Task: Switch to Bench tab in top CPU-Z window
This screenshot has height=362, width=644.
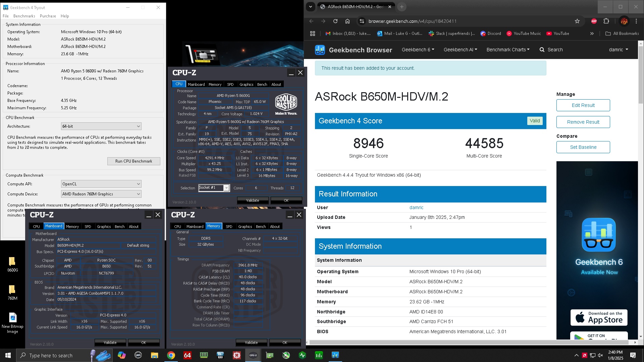Action: 262,84
